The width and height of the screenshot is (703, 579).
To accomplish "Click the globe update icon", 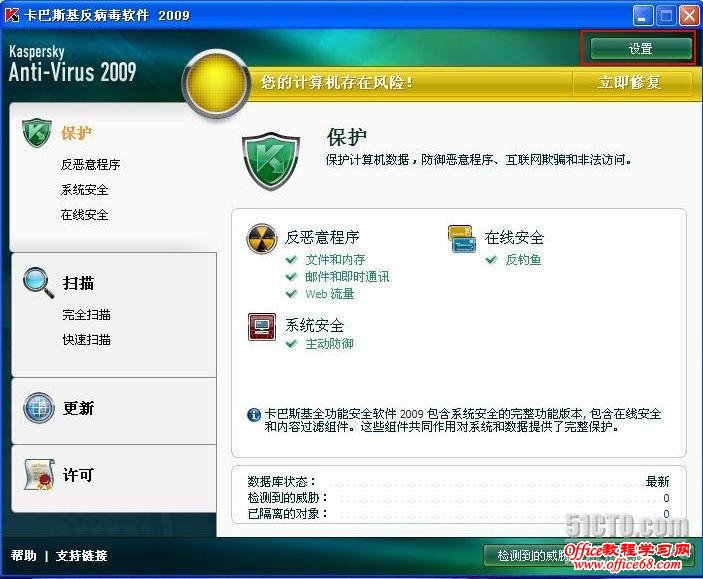I will tap(39, 408).
